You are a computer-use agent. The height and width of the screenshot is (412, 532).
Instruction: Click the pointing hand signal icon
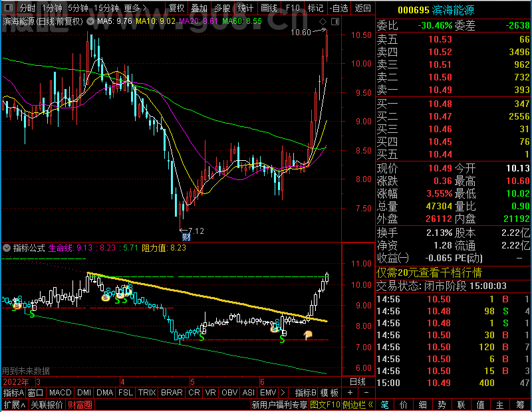[308, 335]
